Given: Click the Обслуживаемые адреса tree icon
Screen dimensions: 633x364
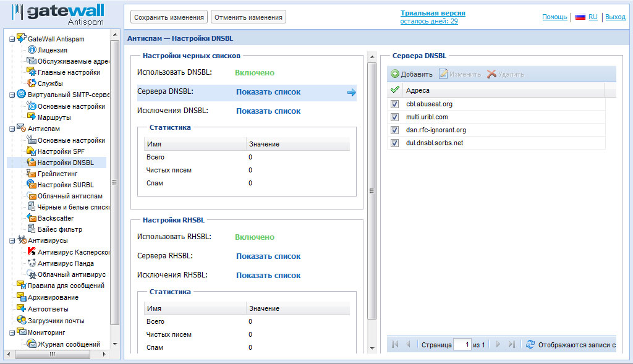Looking at the screenshot, I should (32, 61).
